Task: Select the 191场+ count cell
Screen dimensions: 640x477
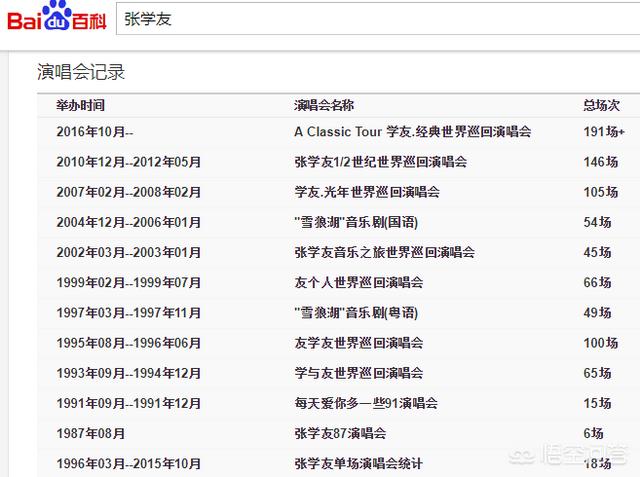Action: [604, 132]
